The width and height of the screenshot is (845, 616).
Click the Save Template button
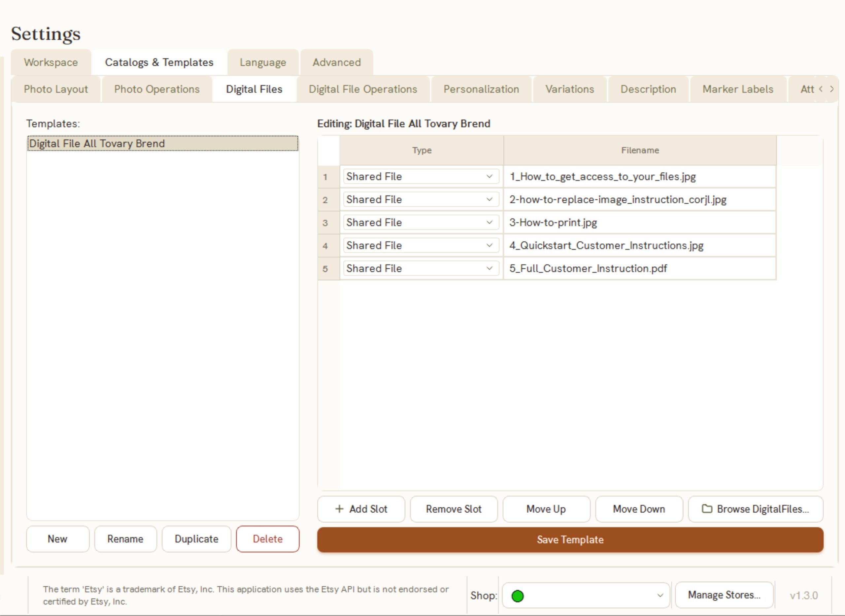[570, 539]
